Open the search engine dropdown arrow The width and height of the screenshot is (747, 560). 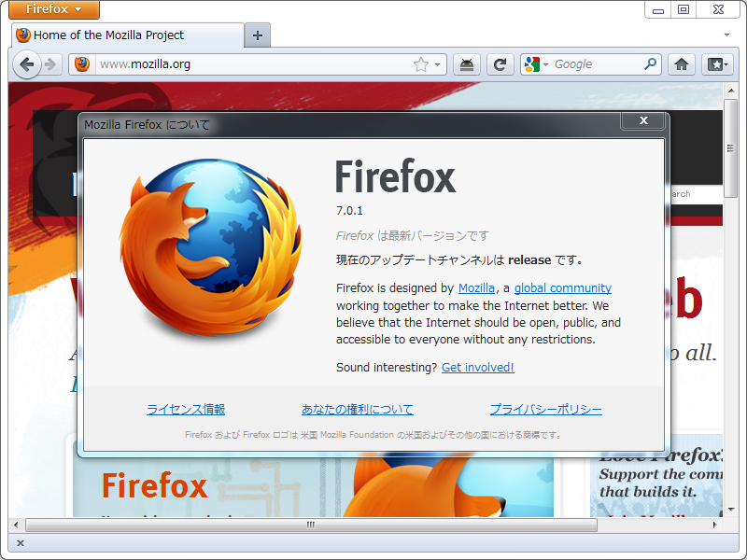[x=543, y=63]
